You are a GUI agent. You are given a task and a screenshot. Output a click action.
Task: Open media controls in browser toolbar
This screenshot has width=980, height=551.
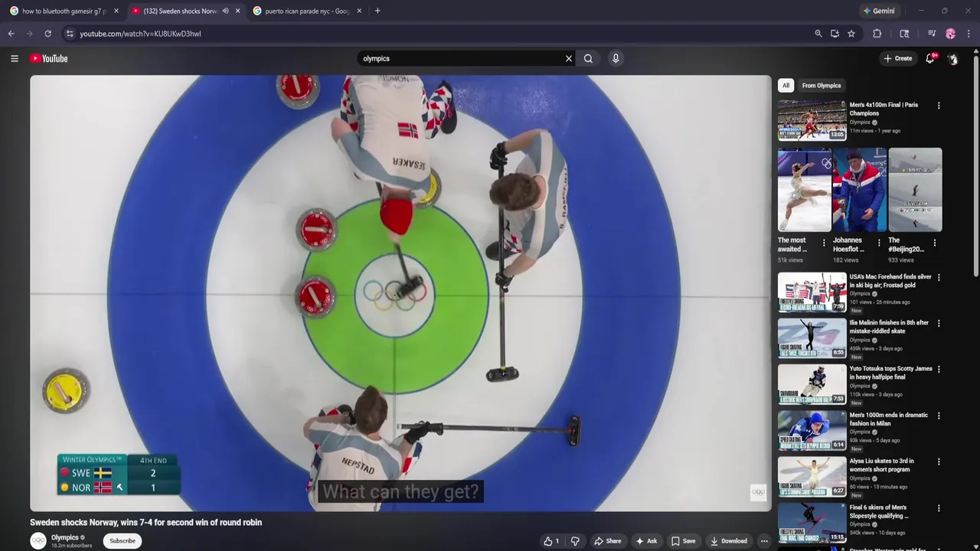tap(932, 34)
